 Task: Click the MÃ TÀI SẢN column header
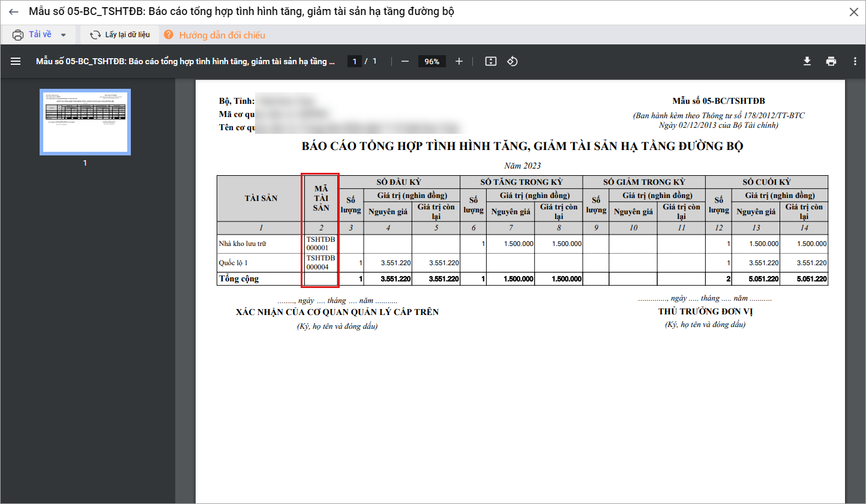321,199
